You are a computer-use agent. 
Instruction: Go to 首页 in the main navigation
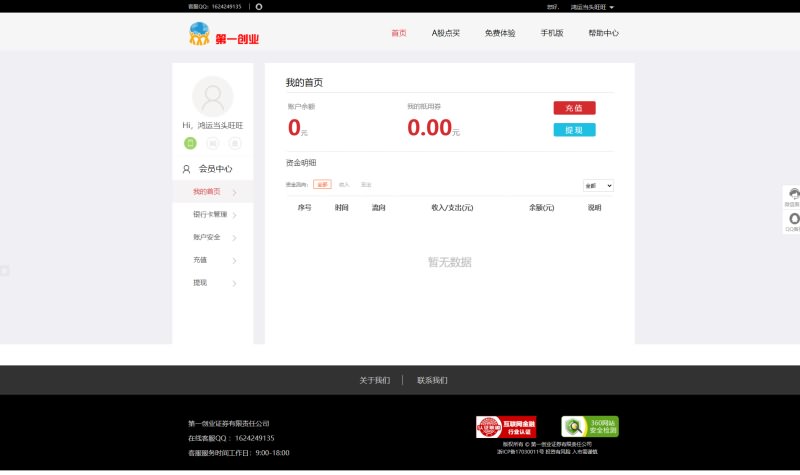[x=398, y=33]
